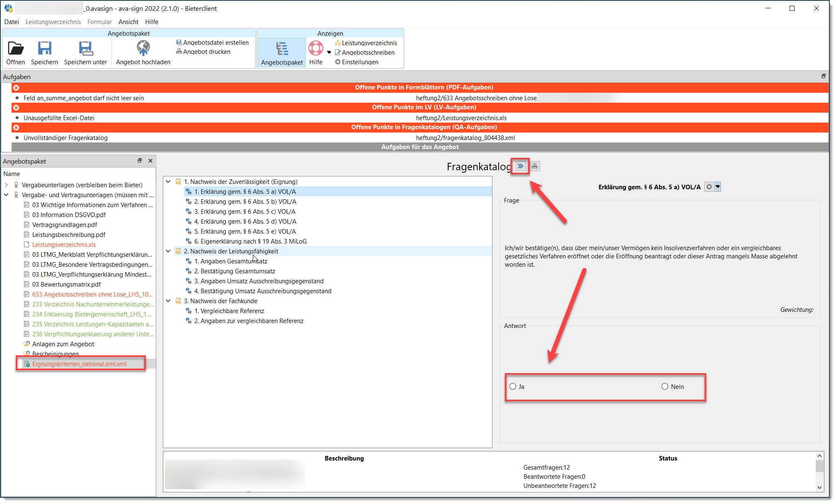Viewport: 836px width, 504px height.
Task: Open the Hilfe menu in menu bar
Action: [152, 22]
